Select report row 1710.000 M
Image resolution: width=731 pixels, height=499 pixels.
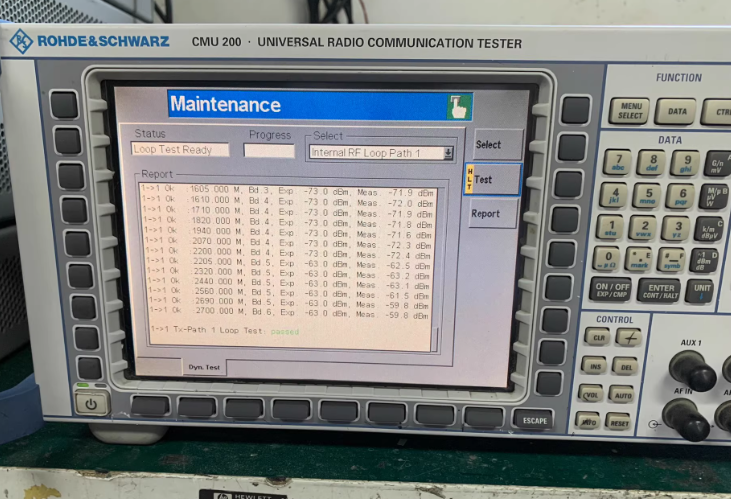(x=287, y=212)
